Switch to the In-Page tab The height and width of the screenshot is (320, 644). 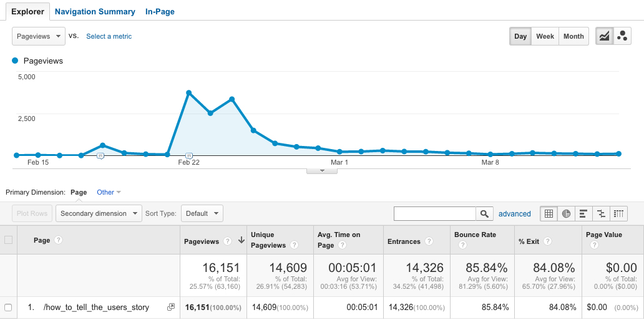[x=160, y=11]
